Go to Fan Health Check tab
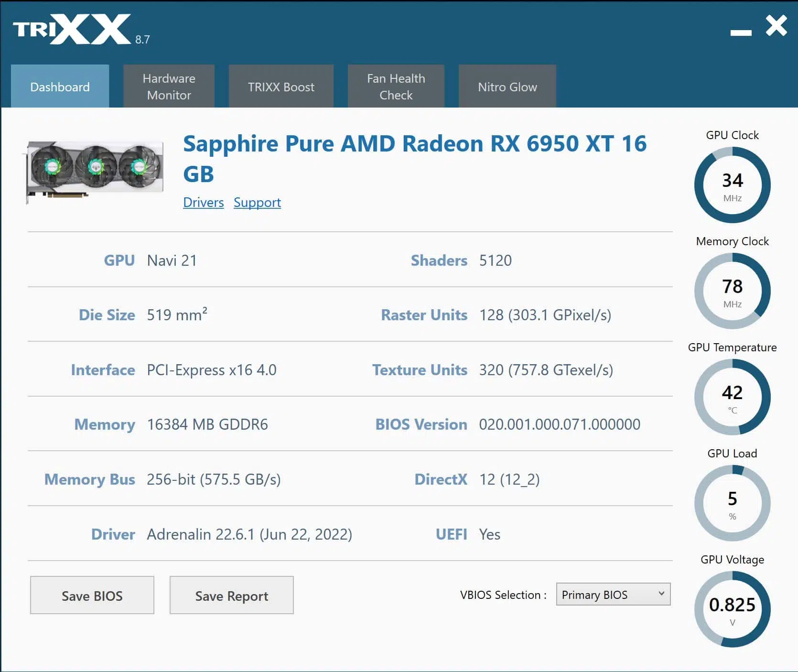The height and width of the screenshot is (672, 798). [x=396, y=87]
